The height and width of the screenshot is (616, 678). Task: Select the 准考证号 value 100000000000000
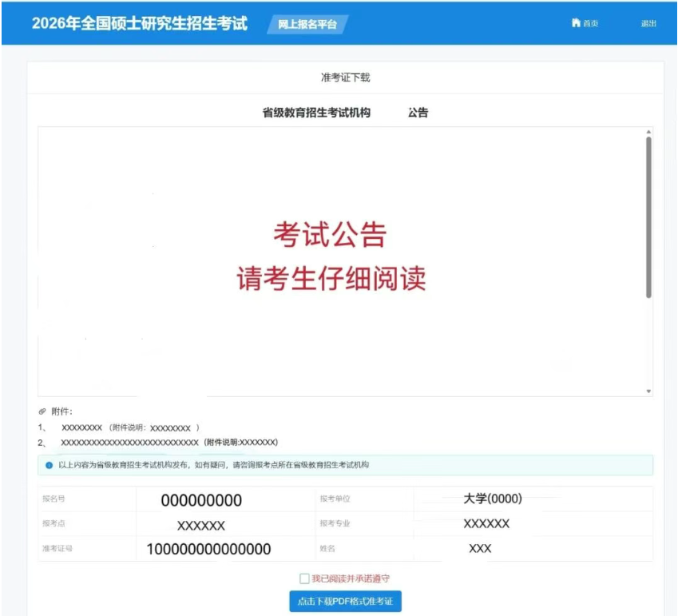coord(208,549)
